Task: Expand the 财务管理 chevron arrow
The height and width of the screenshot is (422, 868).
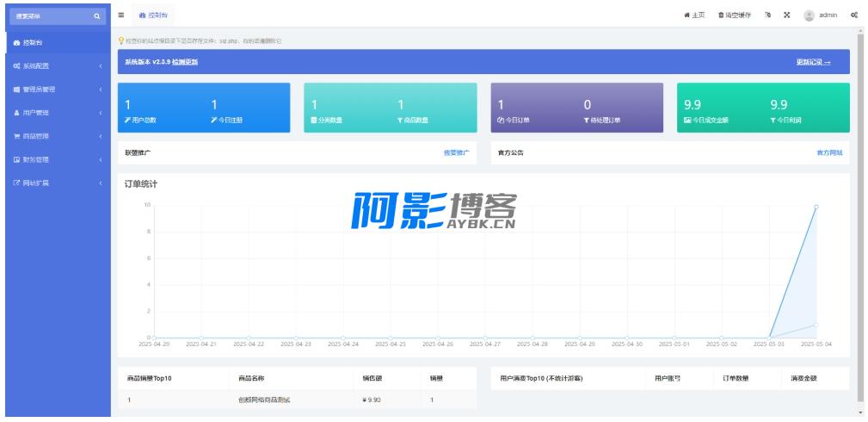Action: pos(101,159)
